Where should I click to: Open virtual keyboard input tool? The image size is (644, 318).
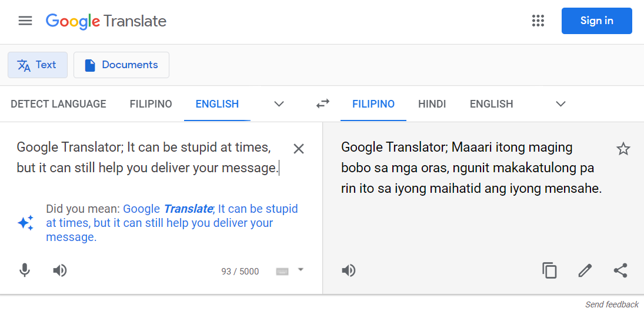point(282,271)
